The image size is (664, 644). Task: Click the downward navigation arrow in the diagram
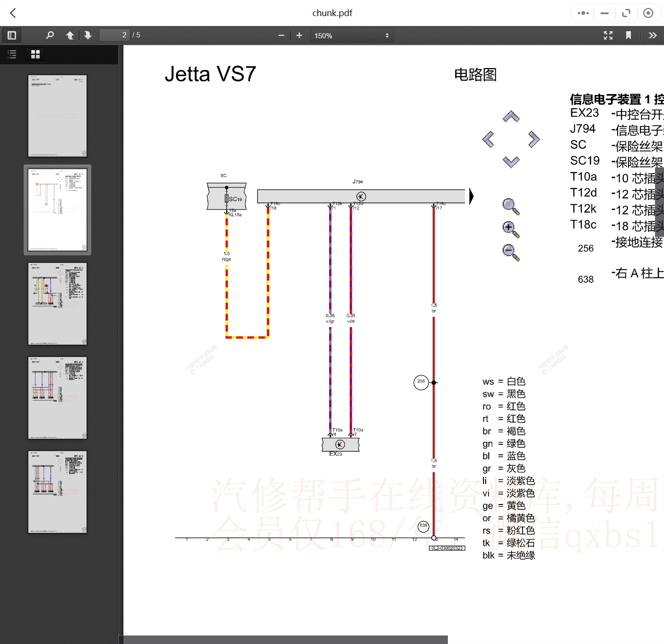tap(511, 161)
